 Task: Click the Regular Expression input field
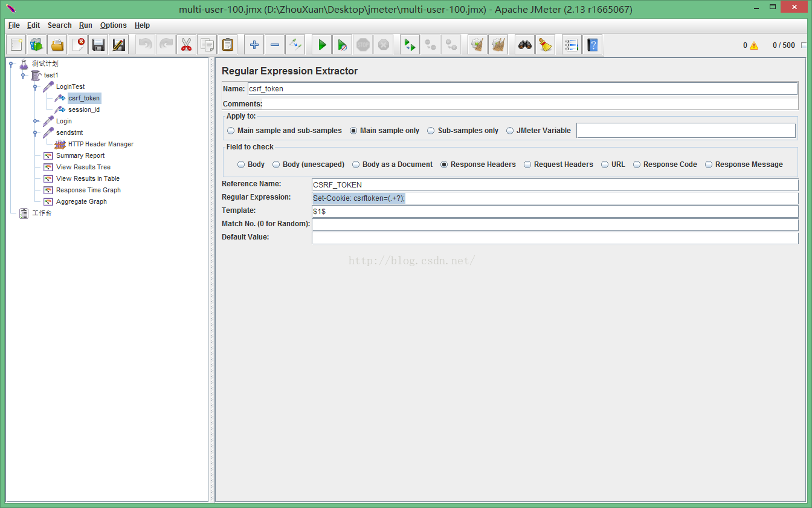(x=555, y=198)
